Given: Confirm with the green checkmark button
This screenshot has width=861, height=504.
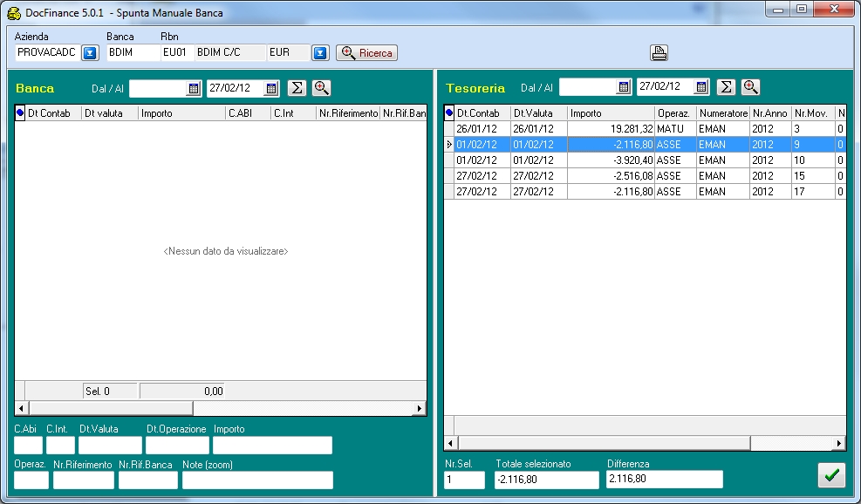Looking at the screenshot, I should [831, 475].
